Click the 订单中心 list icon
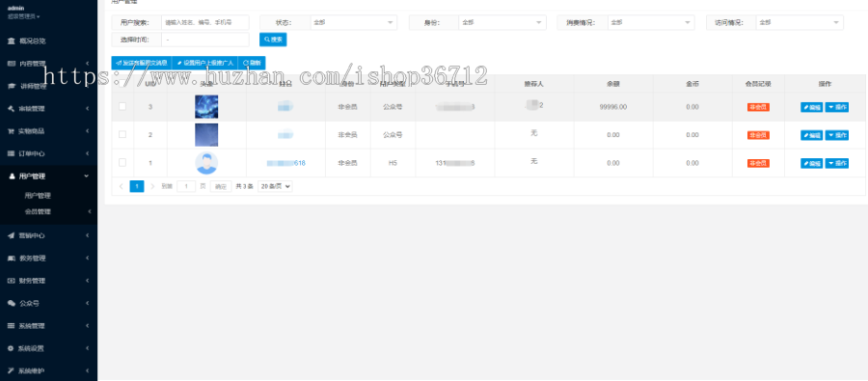Image resolution: width=868 pixels, height=381 pixels. tap(11, 153)
